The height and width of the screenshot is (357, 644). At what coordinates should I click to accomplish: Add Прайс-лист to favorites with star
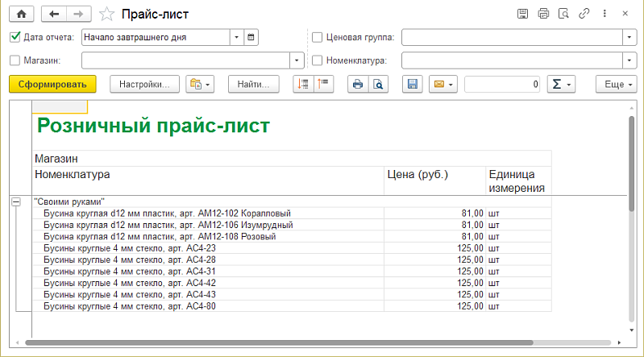click(106, 15)
